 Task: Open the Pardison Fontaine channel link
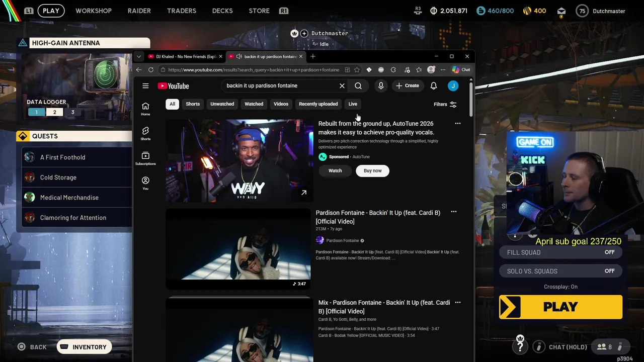[x=343, y=240]
